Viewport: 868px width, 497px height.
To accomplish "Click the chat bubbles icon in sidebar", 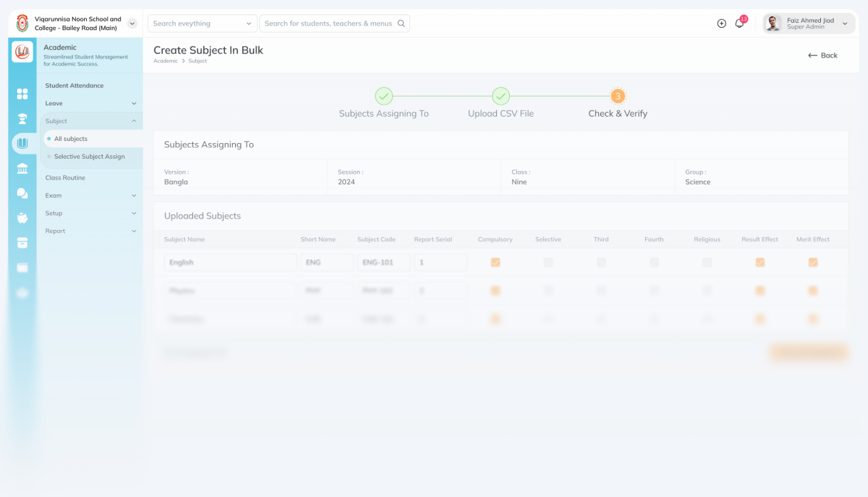I will pyautogui.click(x=22, y=194).
